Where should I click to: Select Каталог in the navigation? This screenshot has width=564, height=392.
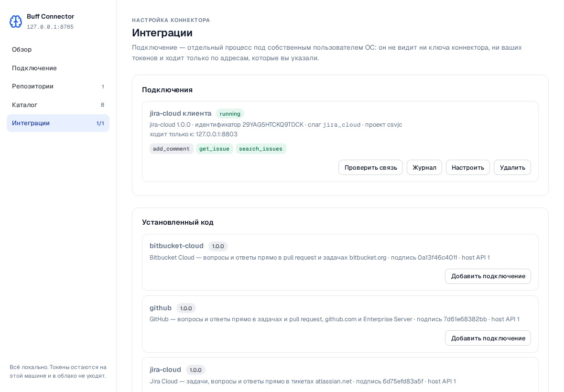[58, 105]
